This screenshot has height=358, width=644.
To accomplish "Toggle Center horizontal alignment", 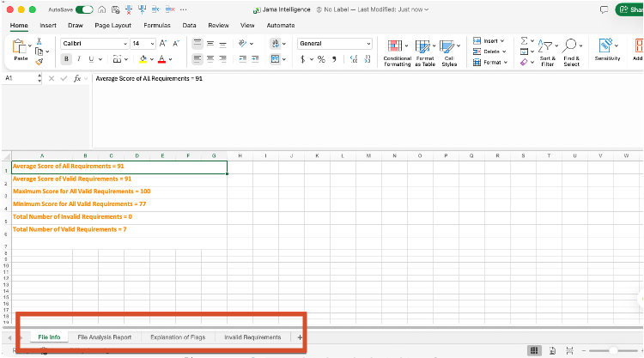I will (x=210, y=59).
